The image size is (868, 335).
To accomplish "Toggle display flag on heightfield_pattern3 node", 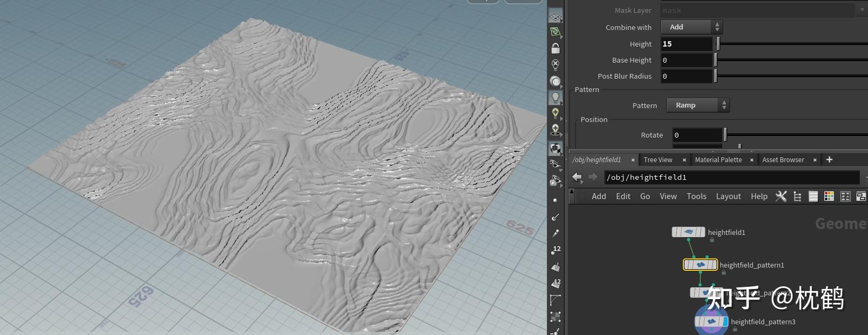I will click(x=725, y=322).
